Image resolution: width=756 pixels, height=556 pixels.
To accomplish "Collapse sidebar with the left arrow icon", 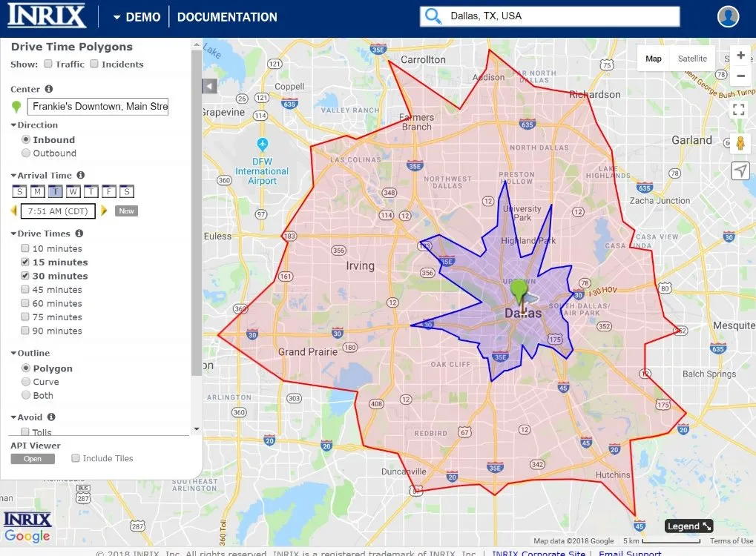I will [x=209, y=86].
